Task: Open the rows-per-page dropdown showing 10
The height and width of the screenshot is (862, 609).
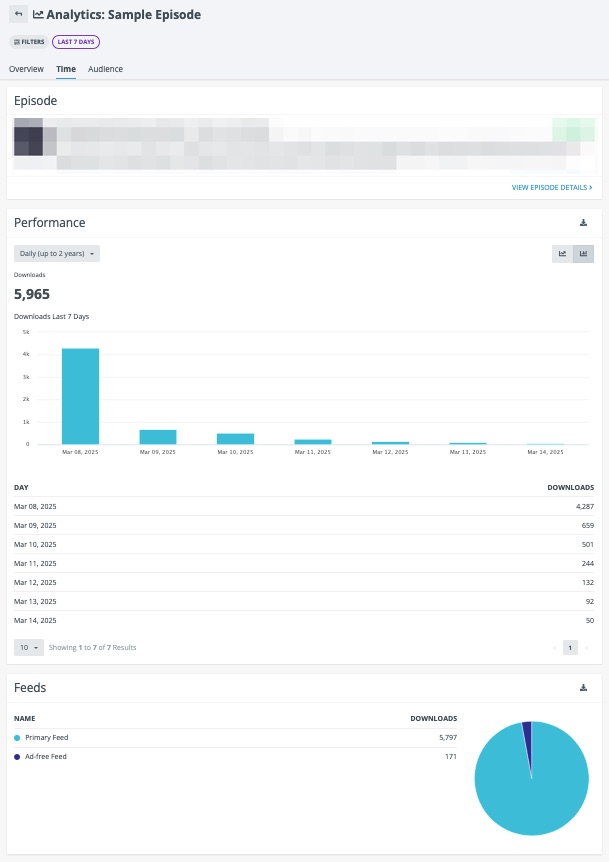Action: click(29, 648)
